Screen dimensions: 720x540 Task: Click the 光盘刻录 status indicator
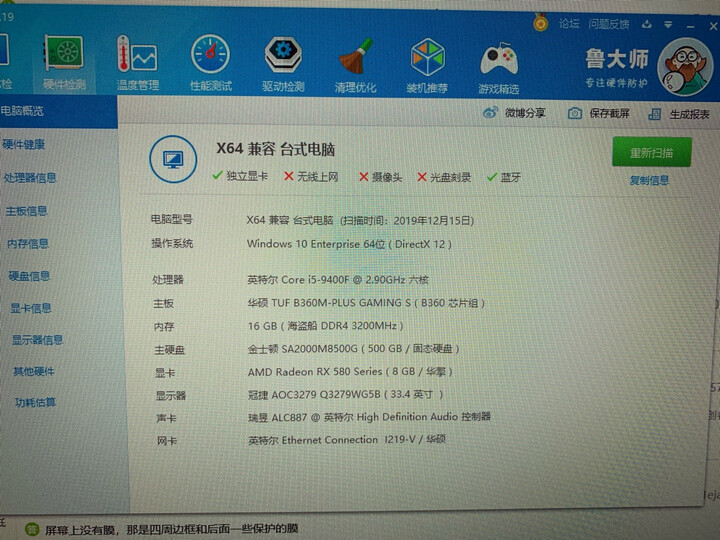tap(444, 177)
